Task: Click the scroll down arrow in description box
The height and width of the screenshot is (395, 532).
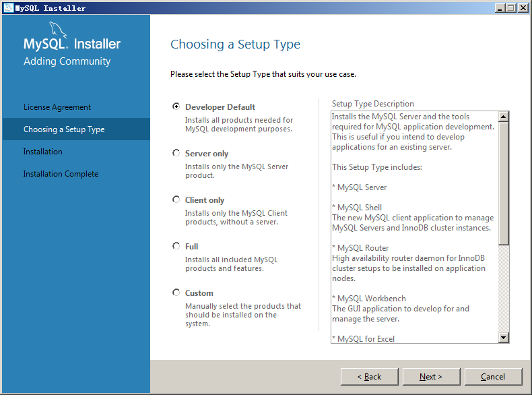Action: [504, 338]
